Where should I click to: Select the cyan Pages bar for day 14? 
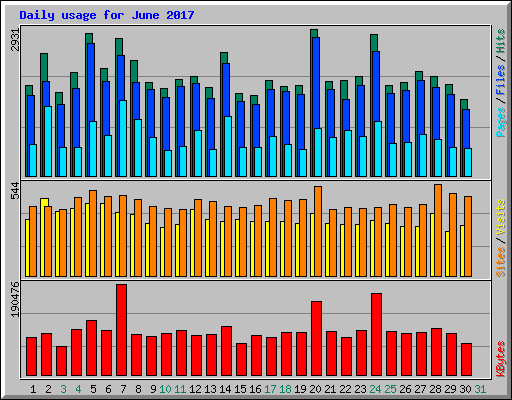coord(228,146)
